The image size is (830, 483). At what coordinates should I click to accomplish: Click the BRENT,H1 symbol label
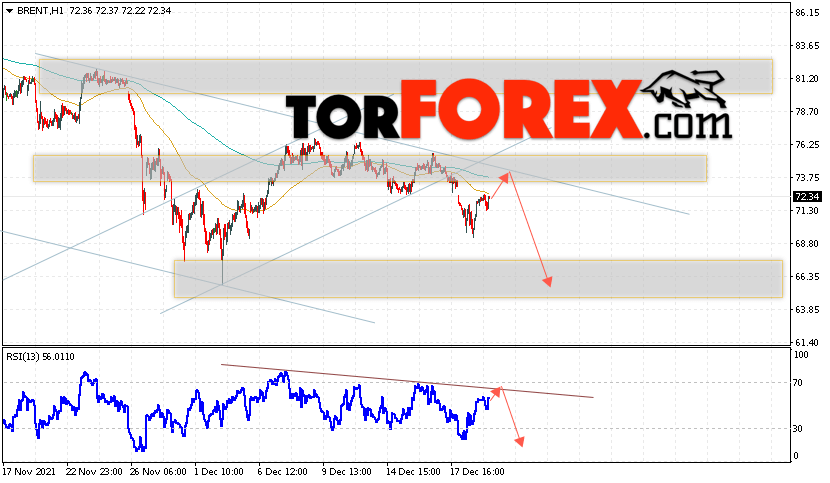pyautogui.click(x=41, y=11)
